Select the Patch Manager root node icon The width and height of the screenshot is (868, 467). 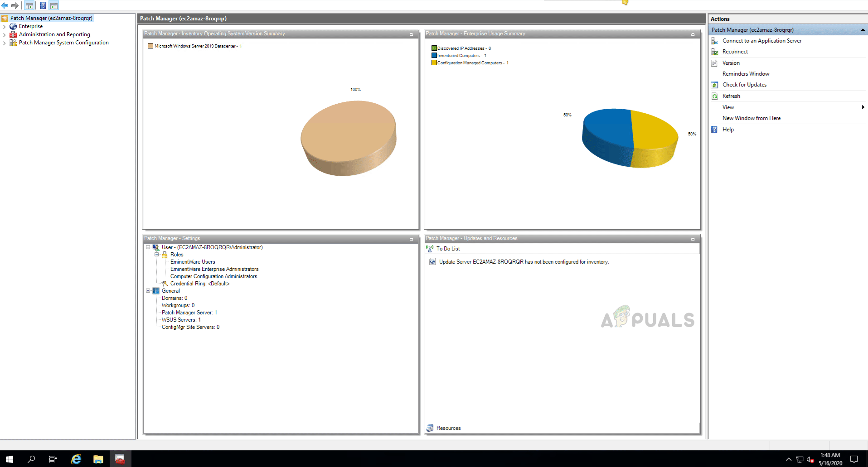pyautogui.click(x=5, y=18)
